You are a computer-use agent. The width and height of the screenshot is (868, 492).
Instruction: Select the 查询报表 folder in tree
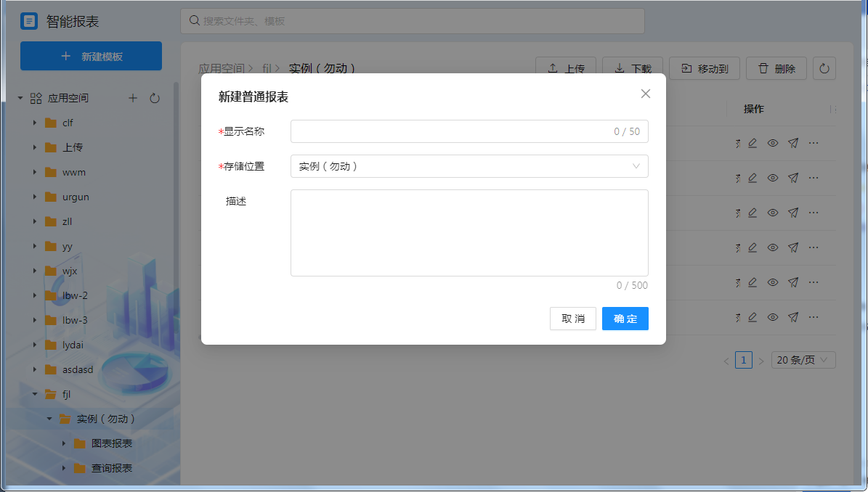(x=112, y=468)
